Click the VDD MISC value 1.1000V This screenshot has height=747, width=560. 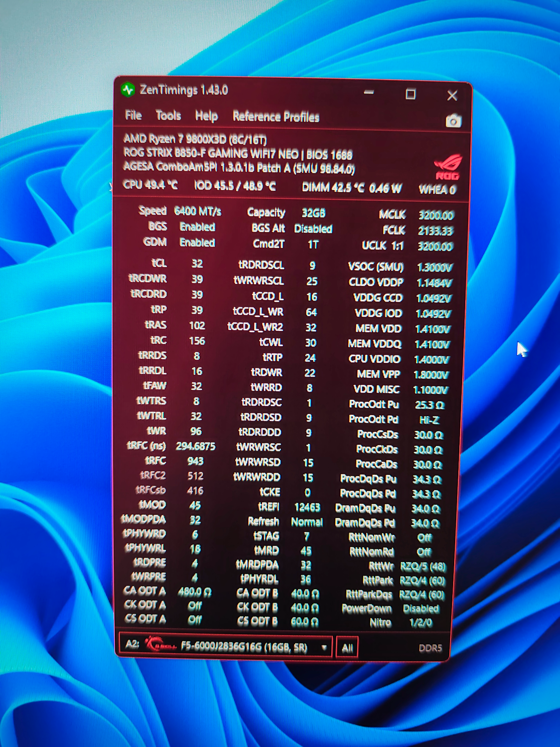point(430,390)
